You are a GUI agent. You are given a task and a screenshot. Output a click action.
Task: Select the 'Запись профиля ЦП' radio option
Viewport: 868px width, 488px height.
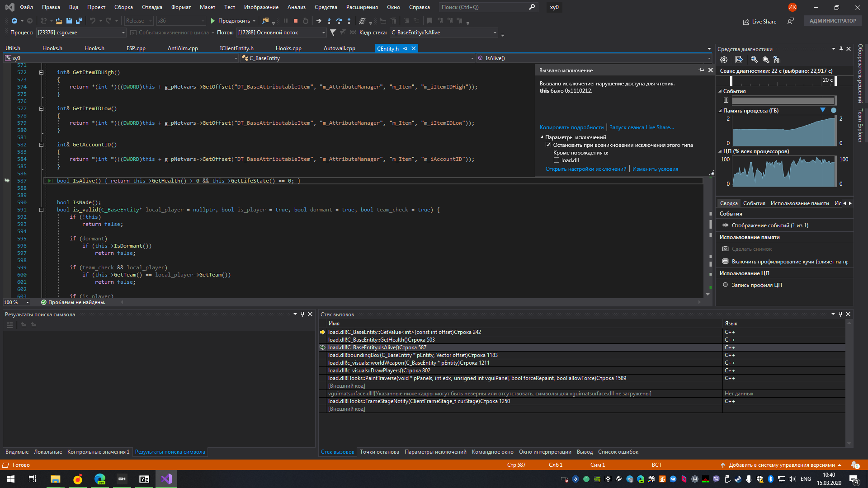coord(726,285)
